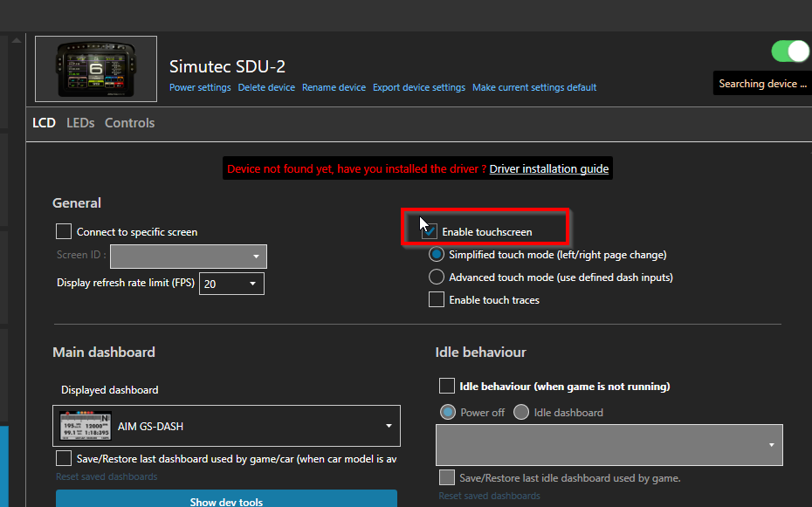Check Connect to specific screen

click(x=64, y=231)
